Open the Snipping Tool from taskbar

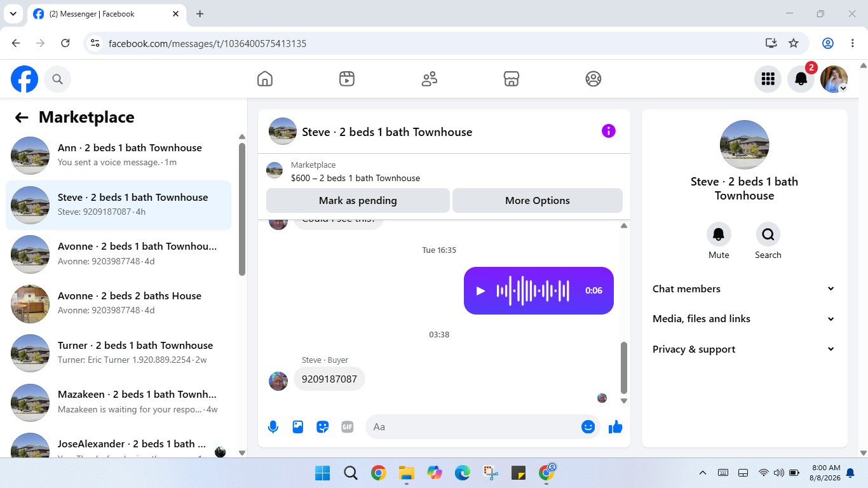(490, 473)
